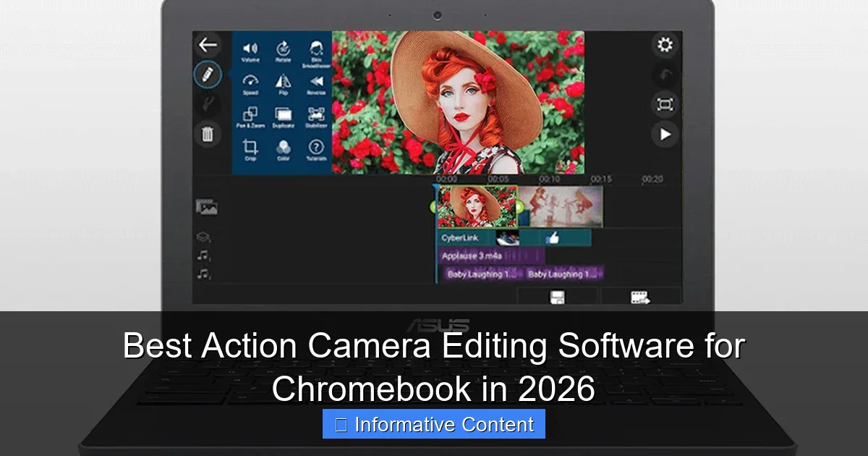Open the Tutorials help panel

coord(315,147)
